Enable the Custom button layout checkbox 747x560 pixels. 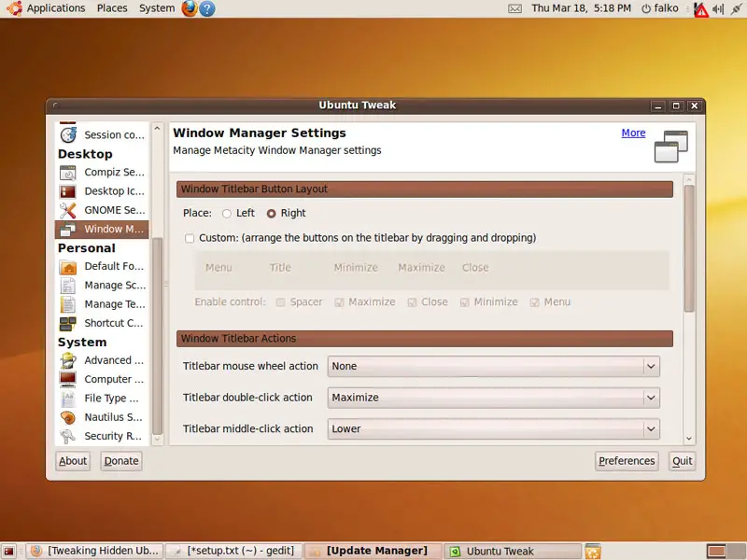point(190,238)
